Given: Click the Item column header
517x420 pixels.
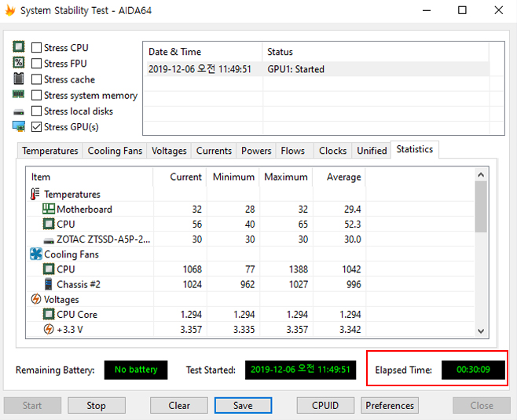Looking at the screenshot, I should 90,177.
